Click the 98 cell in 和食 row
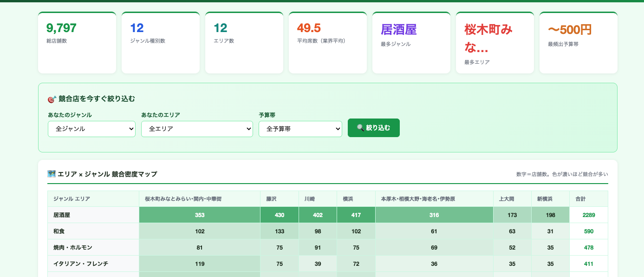This screenshot has height=277, width=644. 318,231
